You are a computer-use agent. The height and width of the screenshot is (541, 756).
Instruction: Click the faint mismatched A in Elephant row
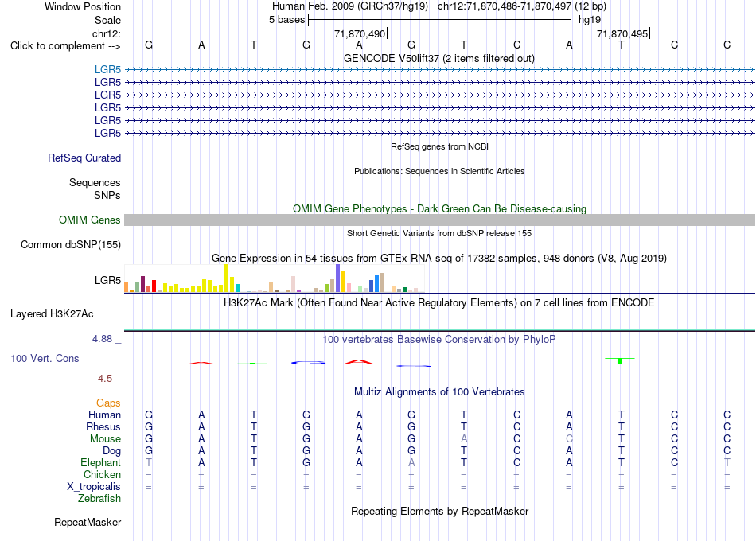(x=411, y=462)
